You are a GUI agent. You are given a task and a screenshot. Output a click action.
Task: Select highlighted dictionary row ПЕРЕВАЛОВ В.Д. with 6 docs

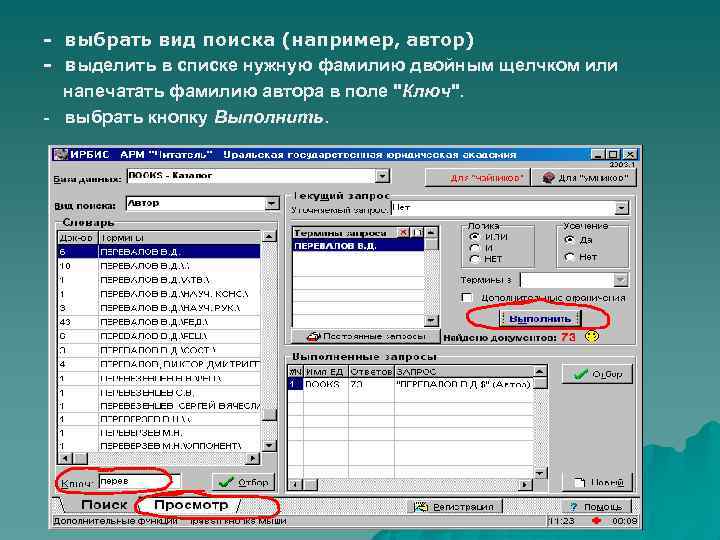159,252
